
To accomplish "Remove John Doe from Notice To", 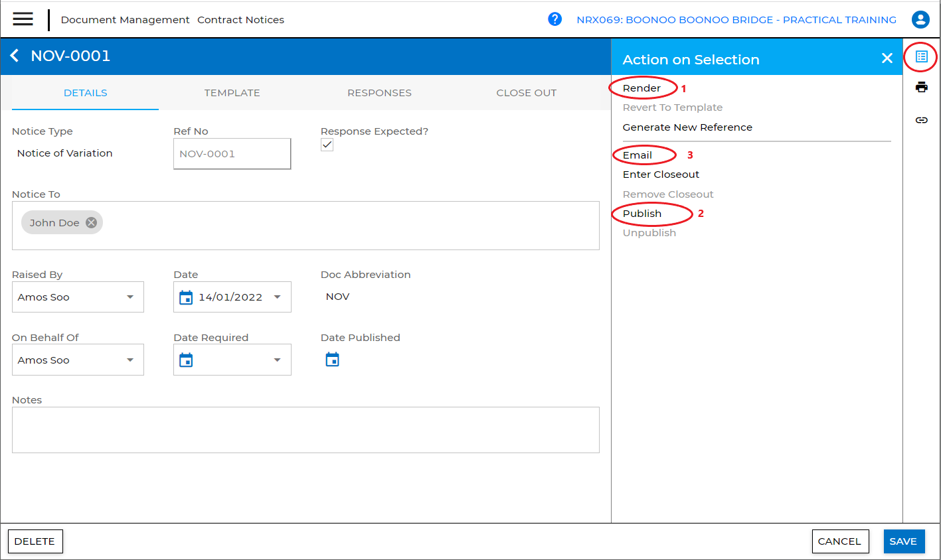I will click(x=91, y=222).
